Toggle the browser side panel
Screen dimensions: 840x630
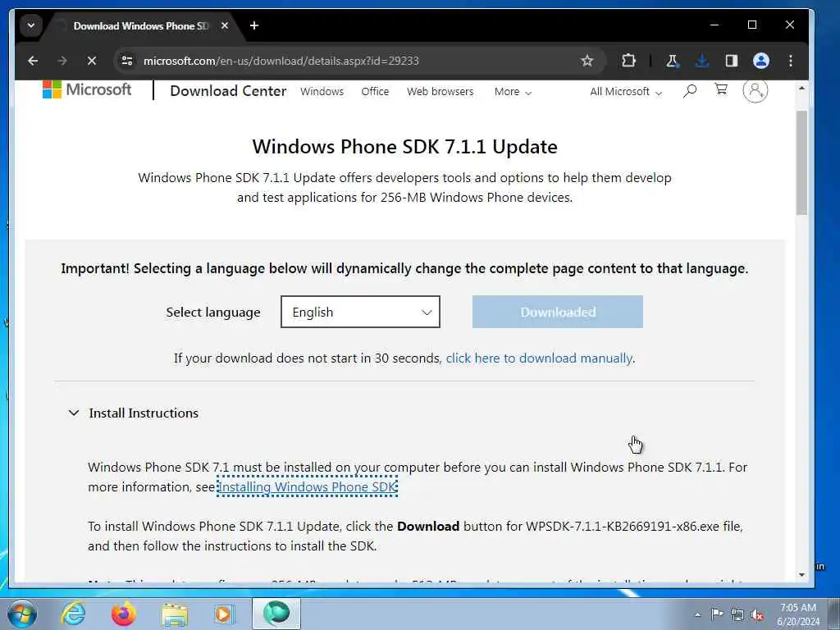[731, 61]
